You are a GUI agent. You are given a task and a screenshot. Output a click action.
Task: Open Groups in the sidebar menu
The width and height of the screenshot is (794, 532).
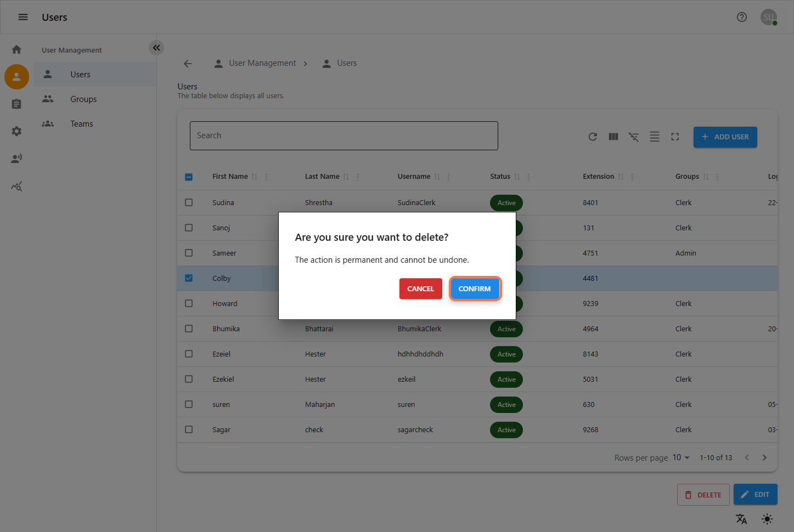pyautogui.click(x=83, y=99)
